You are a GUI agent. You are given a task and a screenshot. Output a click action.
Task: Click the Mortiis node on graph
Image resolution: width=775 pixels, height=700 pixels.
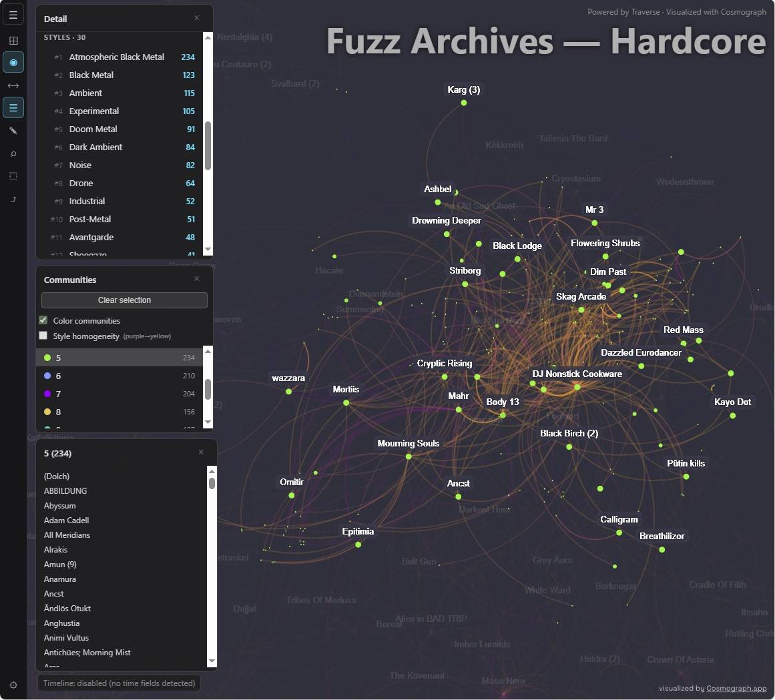coord(346,402)
